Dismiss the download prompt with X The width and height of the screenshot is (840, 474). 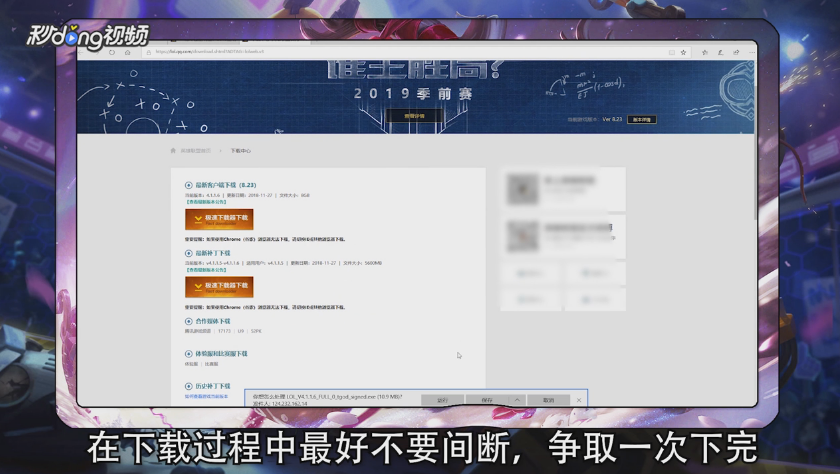pos(579,400)
